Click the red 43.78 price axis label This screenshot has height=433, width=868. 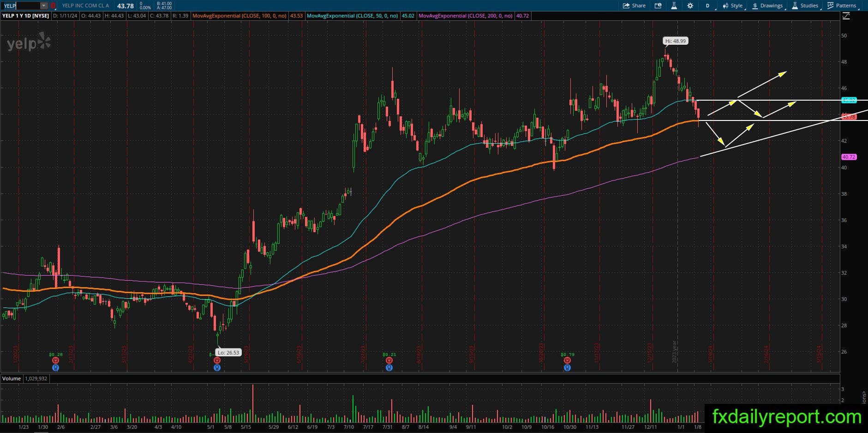tap(849, 117)
